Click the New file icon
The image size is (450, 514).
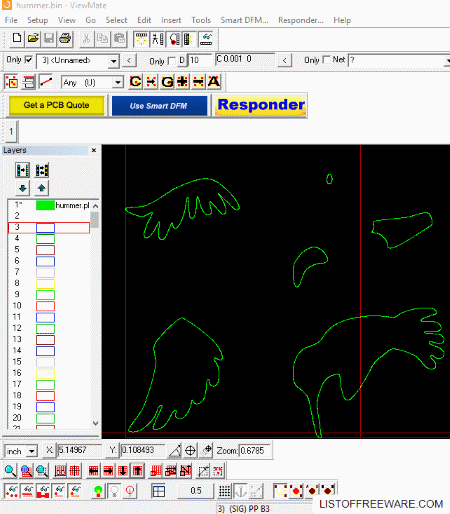pyautogui.click(x=17, y=39)
